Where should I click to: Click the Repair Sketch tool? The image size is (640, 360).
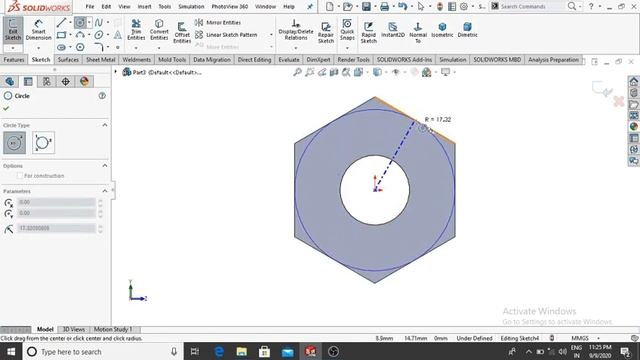point(326,33)
